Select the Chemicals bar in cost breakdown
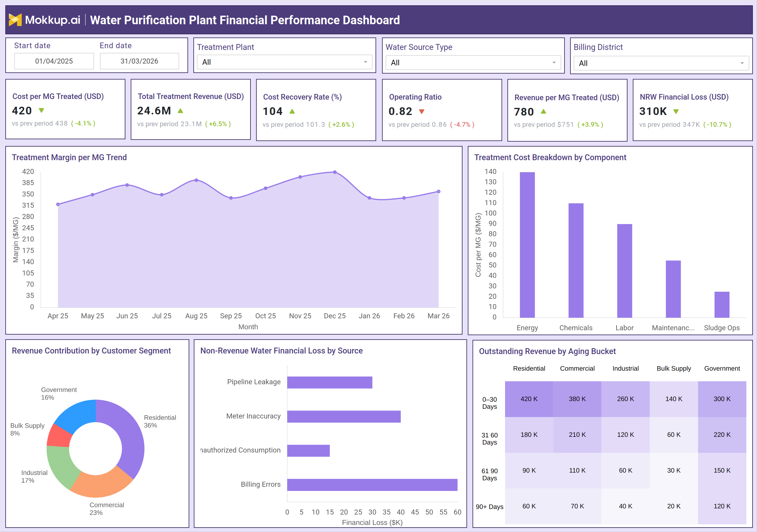This screenshot has width=757, height=532. (576, 260)
